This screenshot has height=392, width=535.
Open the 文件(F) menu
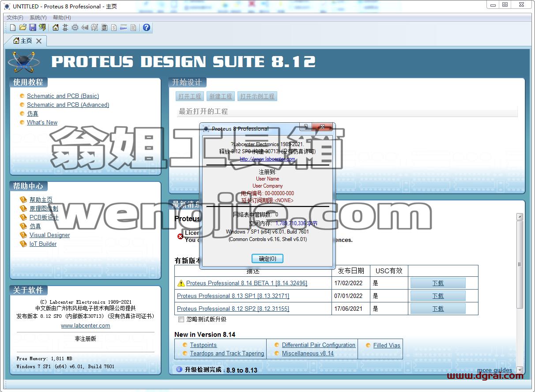[15, 18]
